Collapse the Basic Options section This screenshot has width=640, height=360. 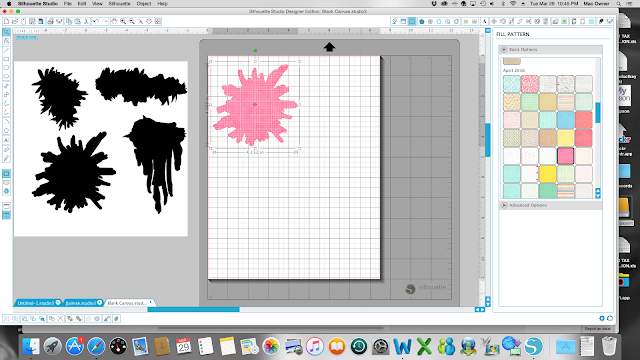[504, 49]
